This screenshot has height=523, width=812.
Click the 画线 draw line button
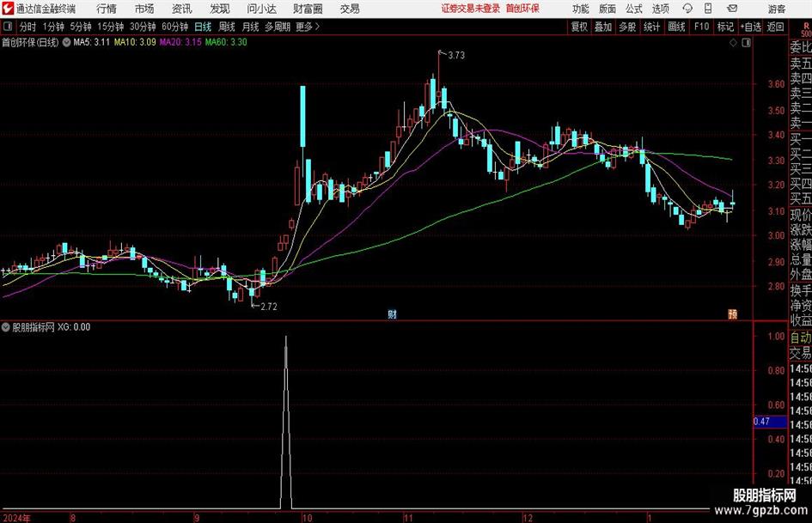pos(676,27)
